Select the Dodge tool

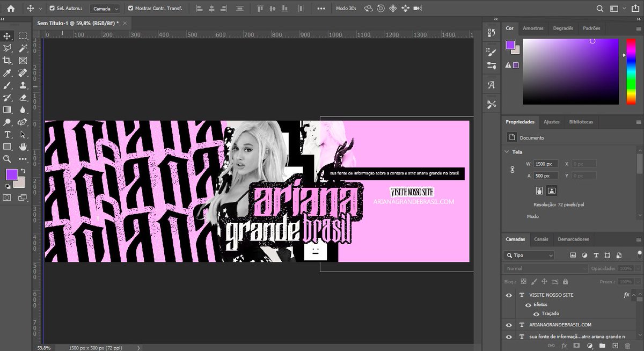point(7,122)
